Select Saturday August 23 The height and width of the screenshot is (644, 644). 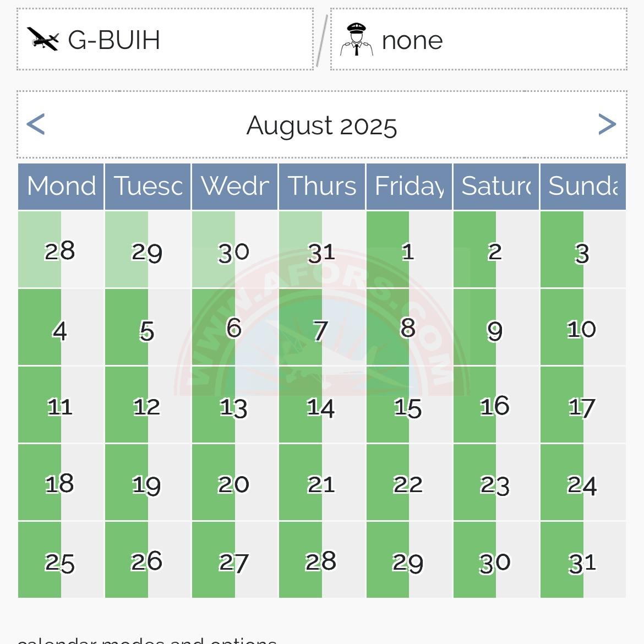click(495, 485)
